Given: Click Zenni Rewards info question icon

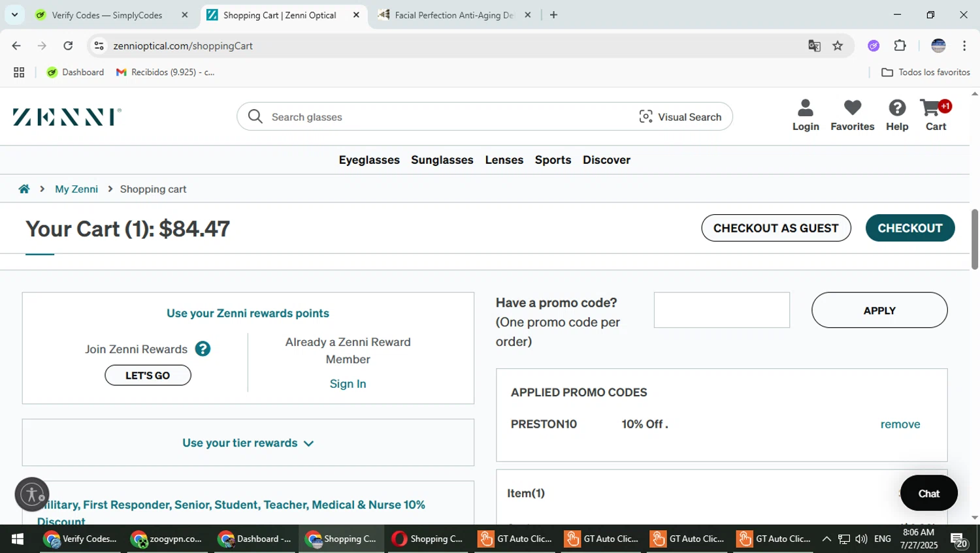Looking at the screenshot, I should (203, 349).
